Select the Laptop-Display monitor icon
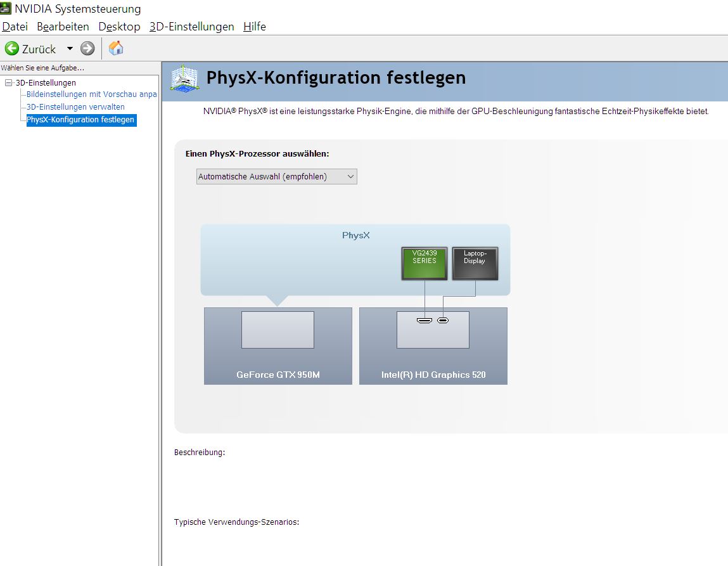The width and height of the screenshot is (728, 566). 475,263
